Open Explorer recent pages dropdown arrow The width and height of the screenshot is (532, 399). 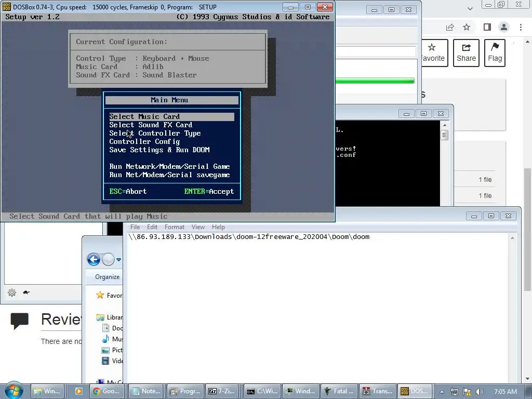118,260
